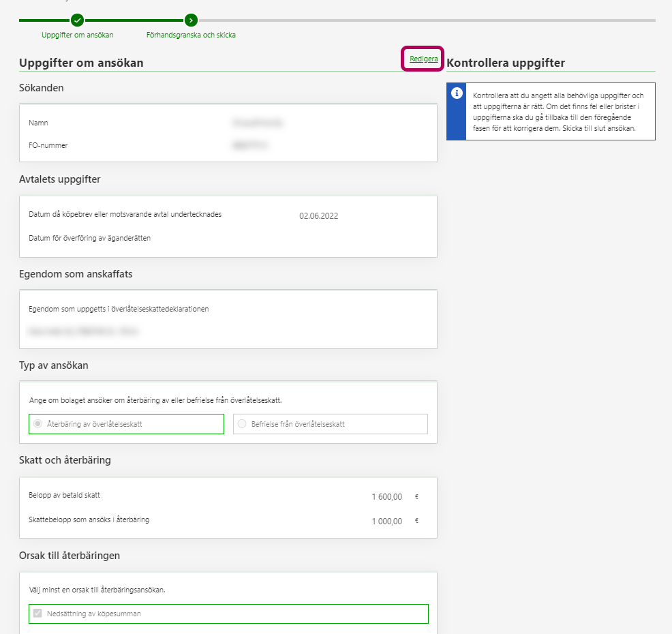Select Återbäring av överlåtelseskatt radio button

(x=38, y=424)
